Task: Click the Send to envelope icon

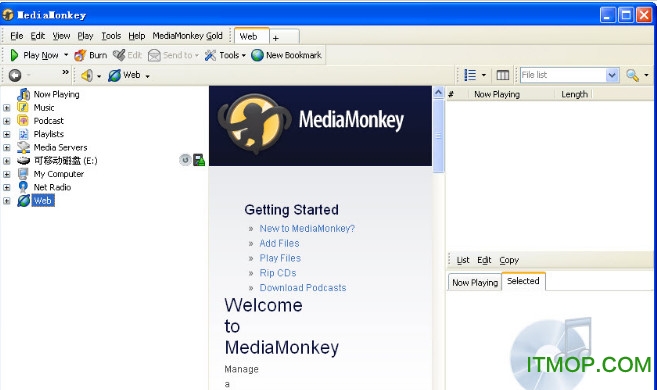Action: point(154,55)
